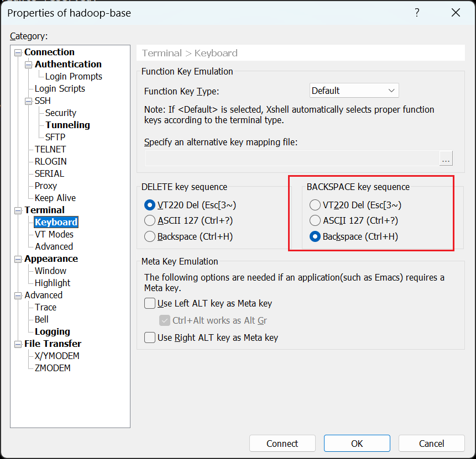476x459 pixels.
Task: Select Backspace (Ctrl+H) for BACKSPACE key sequence
Action: point(354,236)
